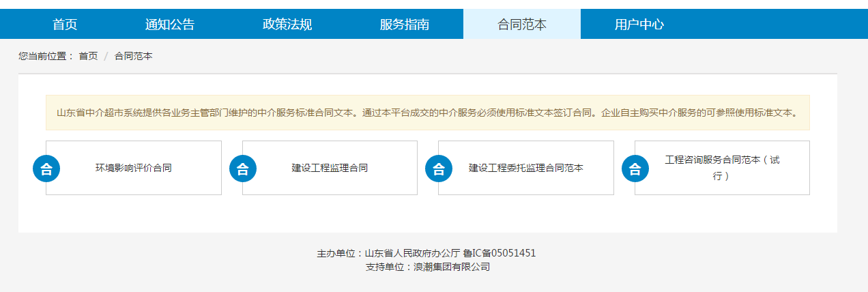Screen dimensions: 868x292
Task: Click the 合 icon beside 建设工程委托监理合同范本
Action: (x=439, y=169)
